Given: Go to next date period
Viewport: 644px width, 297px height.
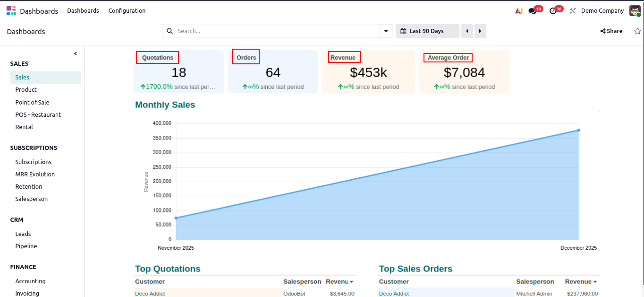Looking at the screenshot, I should 480,31.
